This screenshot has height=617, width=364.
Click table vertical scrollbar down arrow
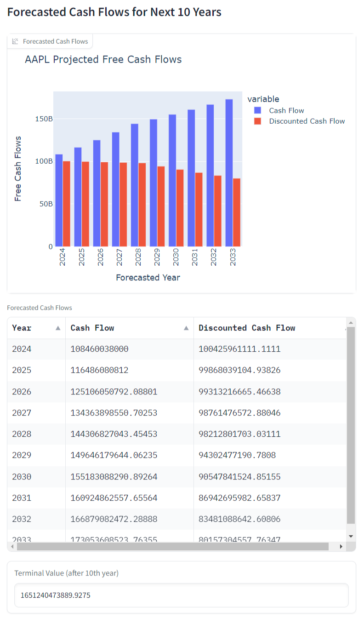tap(351, 537)
